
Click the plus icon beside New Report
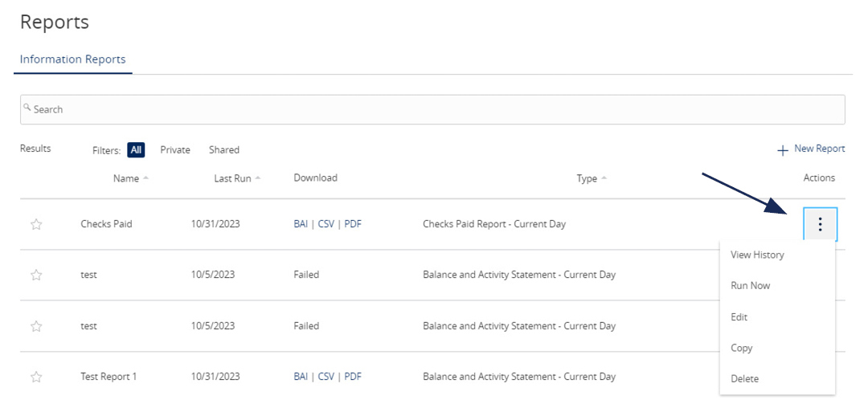pyautogui.click(x=783, y=150)
